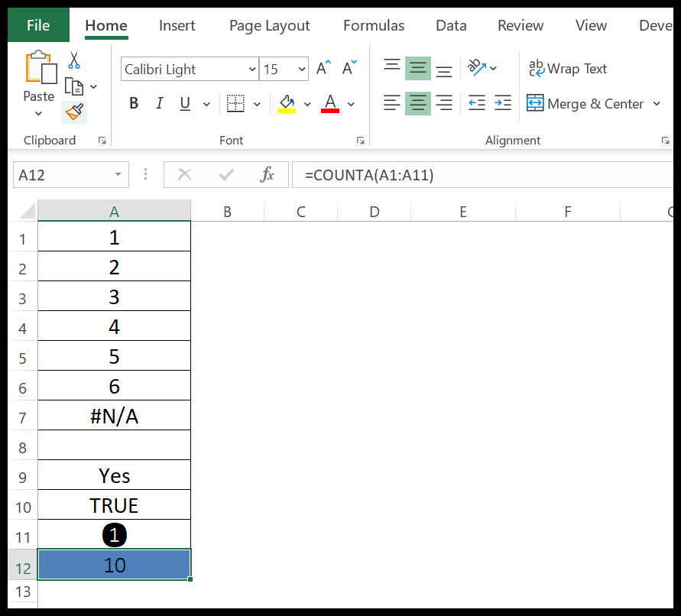
Task: Expand the Fill Color options
Action: pos(307,103)
